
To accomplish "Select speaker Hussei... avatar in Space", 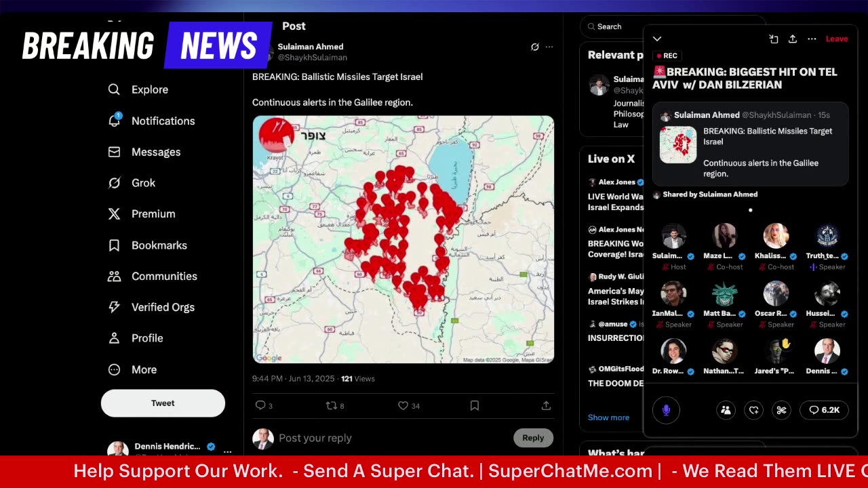I will pyautogui.click(x=827, y=294).
